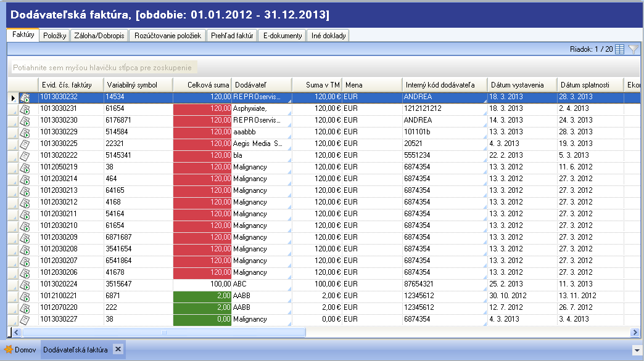Select the 'bla' supplier cell
The height and width of the screenshot is (361, 644).
[x=262, y=155]
